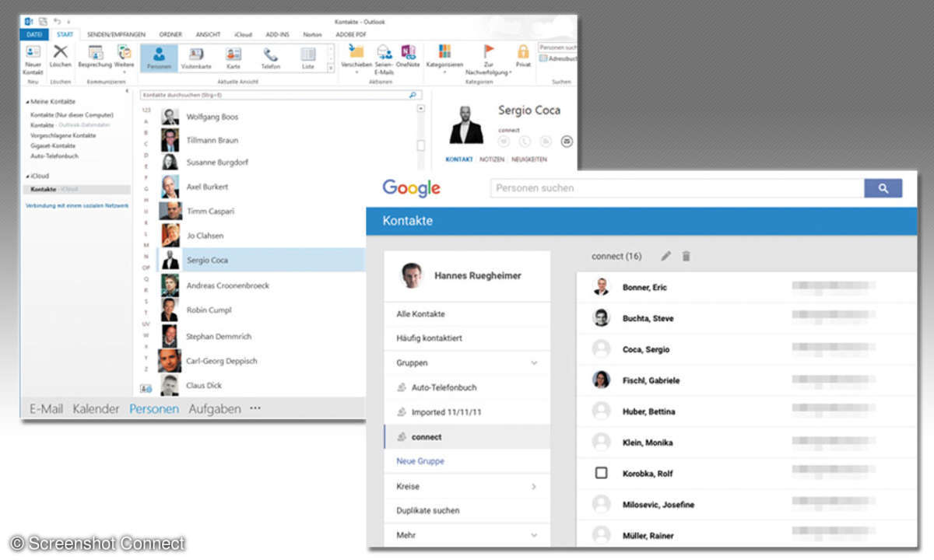Click the pencil edit icon next to connect (16)
The width and height of the screenshot is (934, 560).
(665, 256)
